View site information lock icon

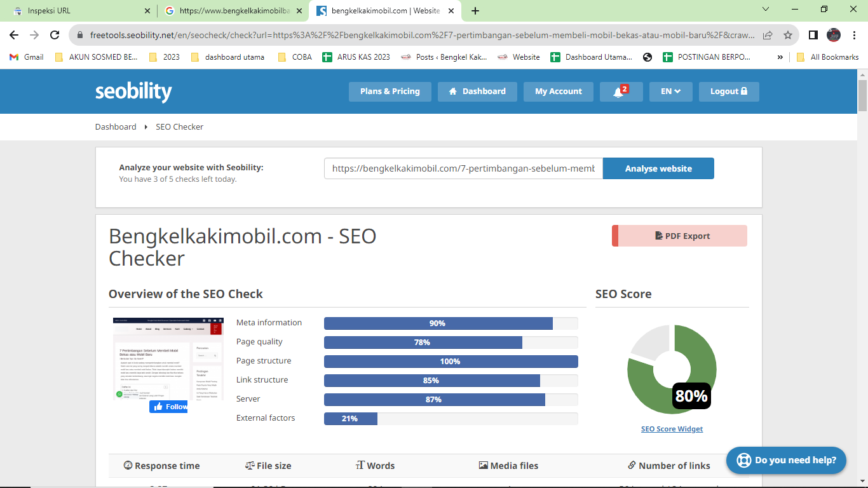point(80,35)
